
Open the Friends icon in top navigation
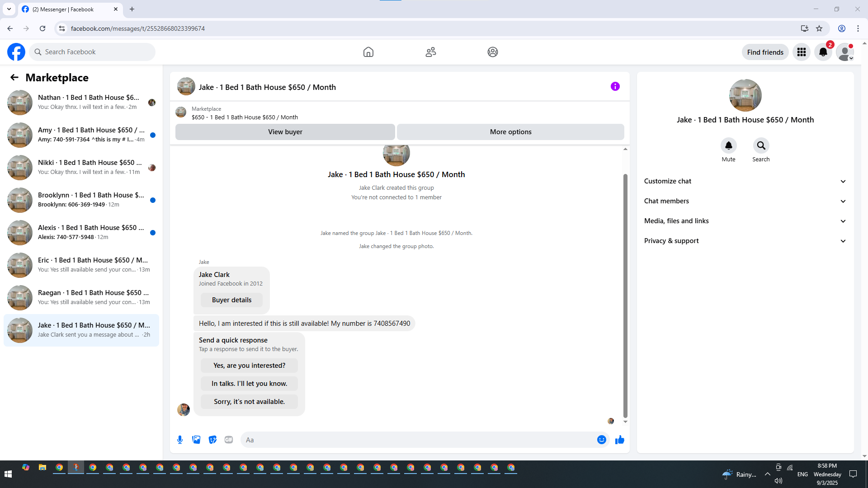click(x=431, y=52)
